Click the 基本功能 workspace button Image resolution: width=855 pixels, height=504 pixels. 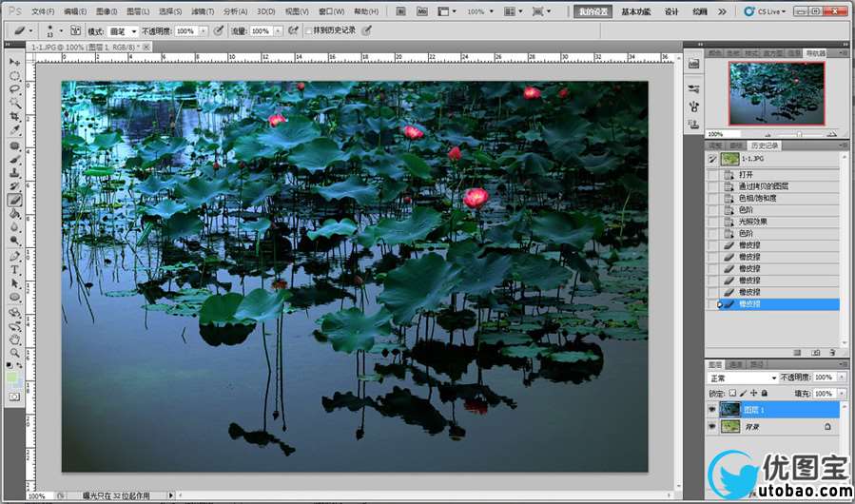[x=636, y=11]
